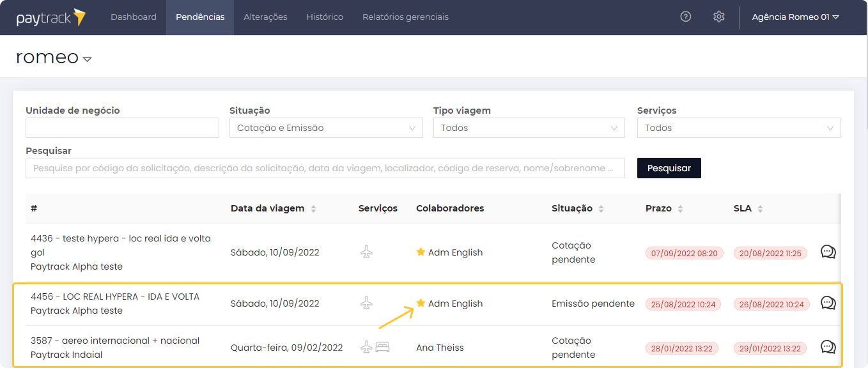
Task: Click Serviços column header in table
Action: [x=378, y=208]
